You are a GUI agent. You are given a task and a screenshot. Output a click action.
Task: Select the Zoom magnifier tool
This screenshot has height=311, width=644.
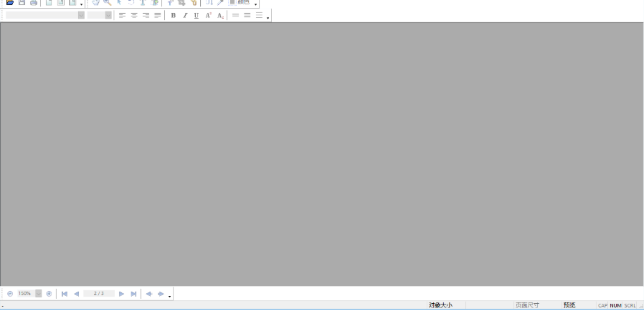click(x=107, y=2)
